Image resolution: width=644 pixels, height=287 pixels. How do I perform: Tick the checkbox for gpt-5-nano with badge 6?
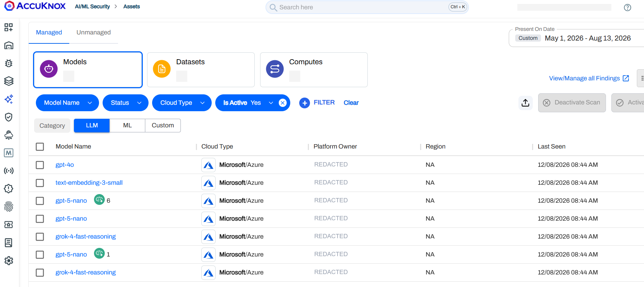point(40,201)
